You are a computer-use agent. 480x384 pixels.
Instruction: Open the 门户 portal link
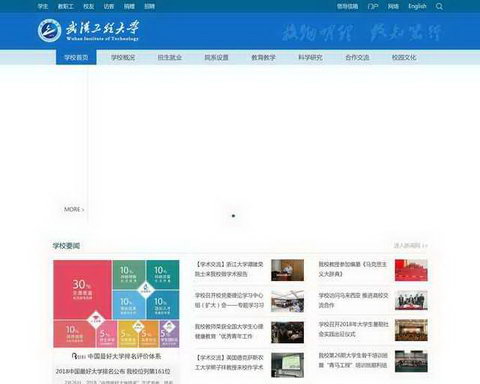pyautogui.click(x=373, y=6)
